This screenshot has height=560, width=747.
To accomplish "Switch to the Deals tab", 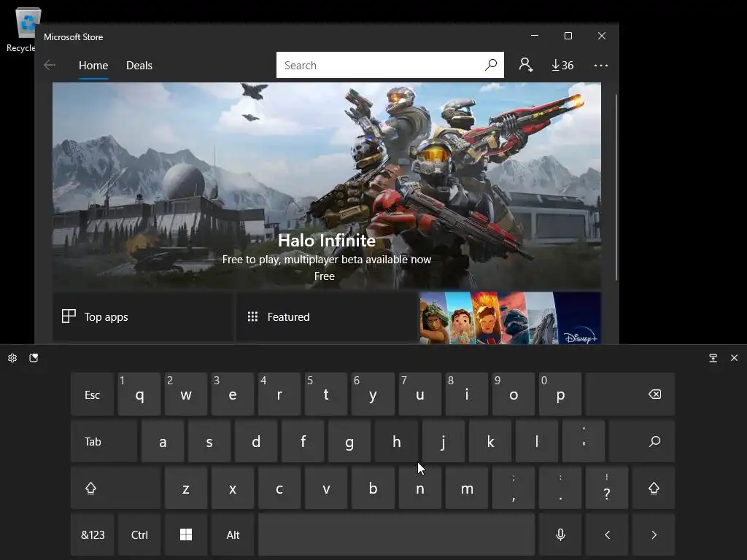I will [x=139, y=65].
